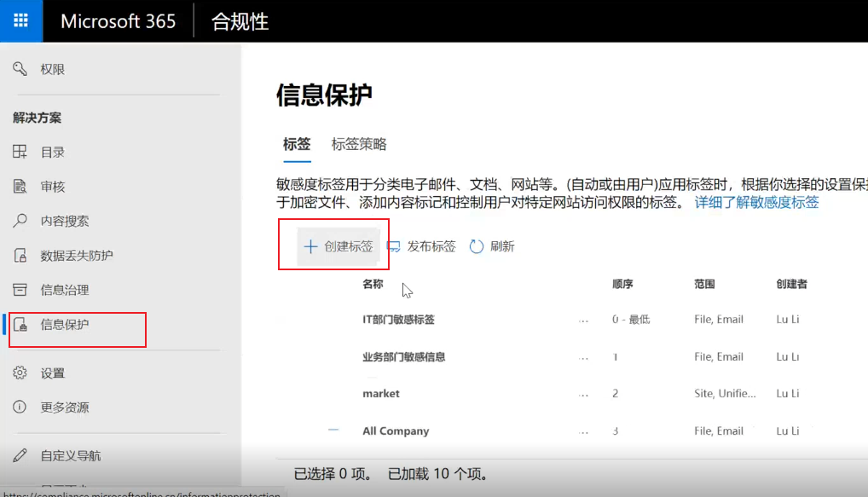This screenshot has height=497, width=868.
Task: Open the more options menu for market
Action: [x=583, y=394]
